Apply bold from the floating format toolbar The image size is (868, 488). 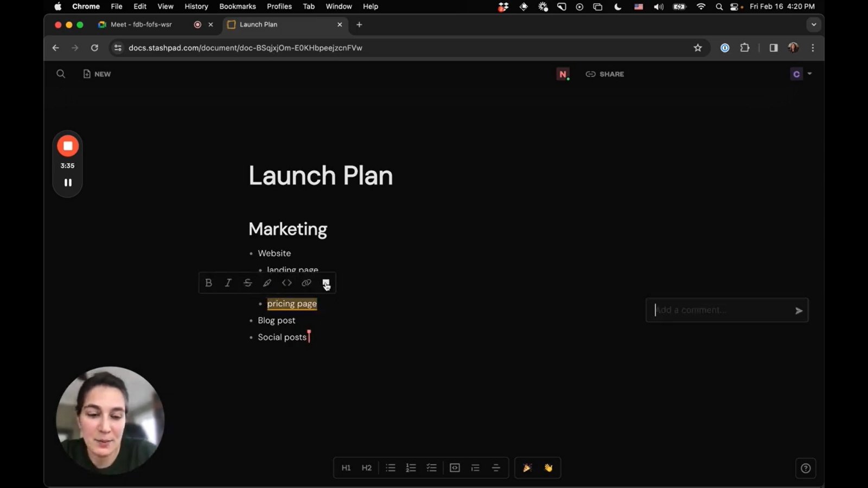click(208, 283)
